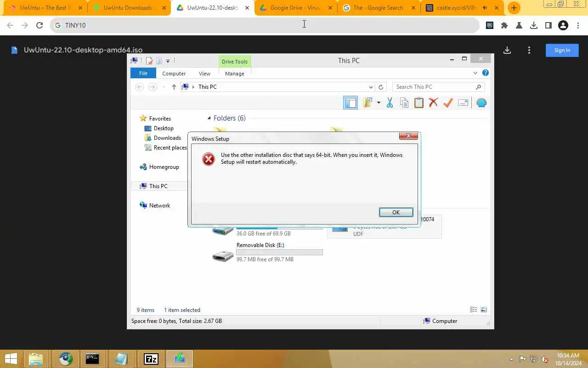Click the volume icon in system tray
The image size is (588, 368).
[545, 359]
